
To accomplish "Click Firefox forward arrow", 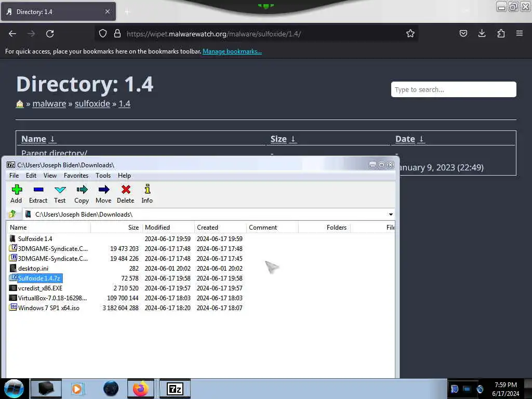I will click(31, 34).
